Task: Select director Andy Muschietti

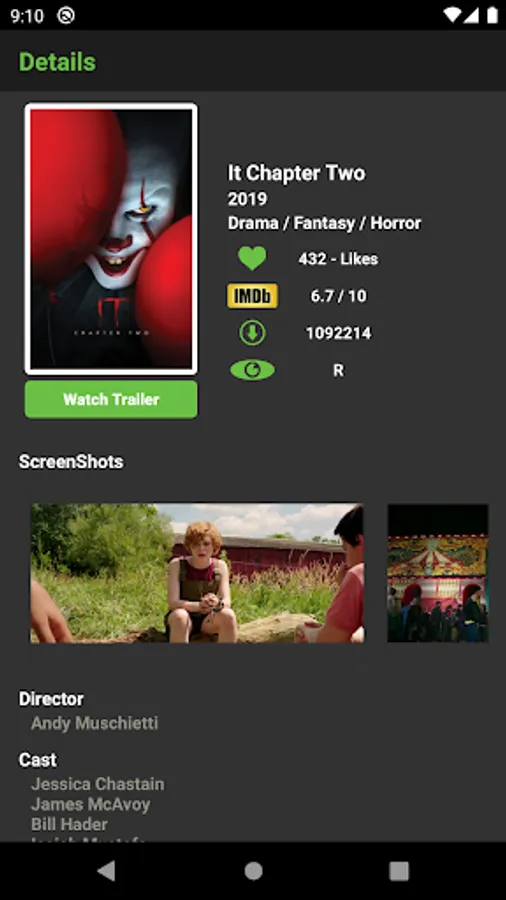Action: tap(95, 723)
